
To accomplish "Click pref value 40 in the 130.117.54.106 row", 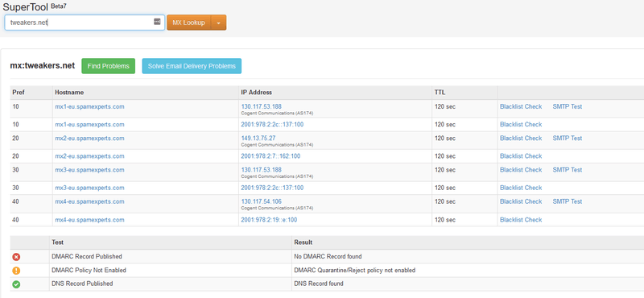I will pyautogui.click(x=15, y=201).
